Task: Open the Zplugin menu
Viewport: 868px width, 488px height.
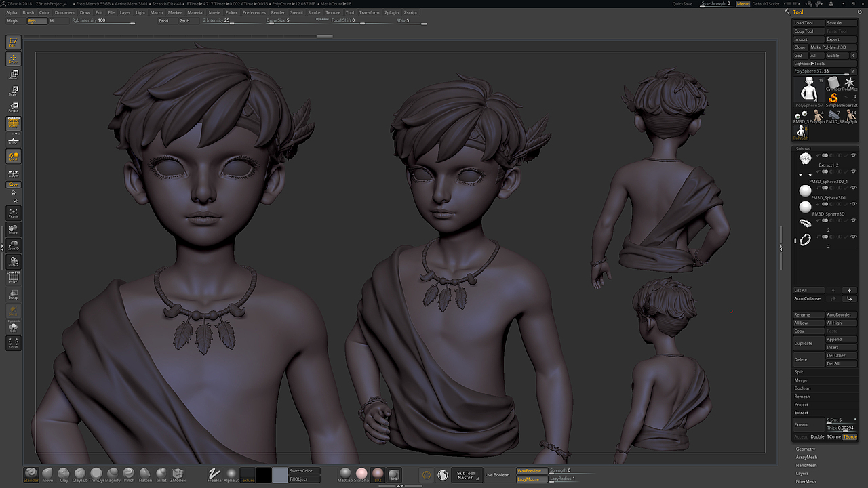Action: 391,12
